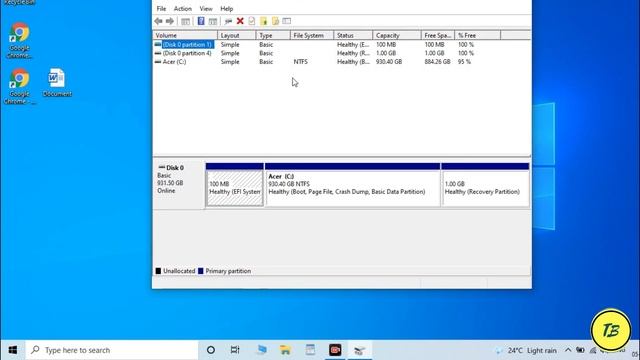Open the red screen recorder taskbar icon
The image size is (640, 360).
click(335, 350)
